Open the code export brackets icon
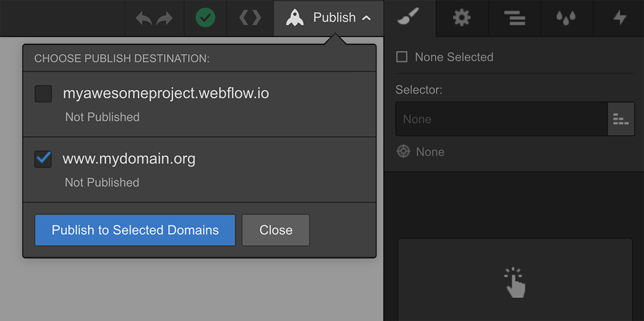Viewport: 644px width, 321px height. (250, 18)
